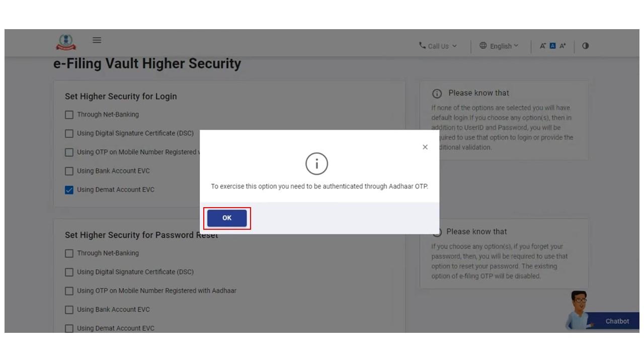Image resolution: width=644 pixels, height=362 pixels.
Task: Enable Through Net-Banking for login security
Action: tap(69, 115)
